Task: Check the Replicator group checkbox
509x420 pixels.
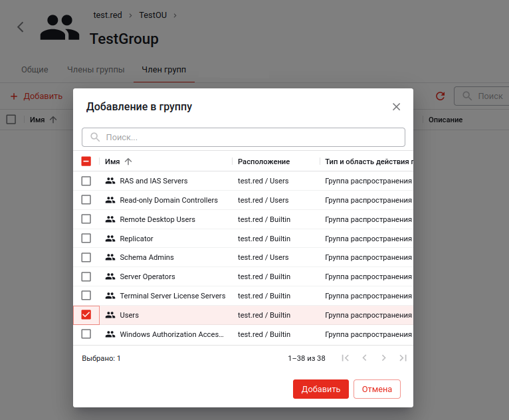Action: coord(86,238)
